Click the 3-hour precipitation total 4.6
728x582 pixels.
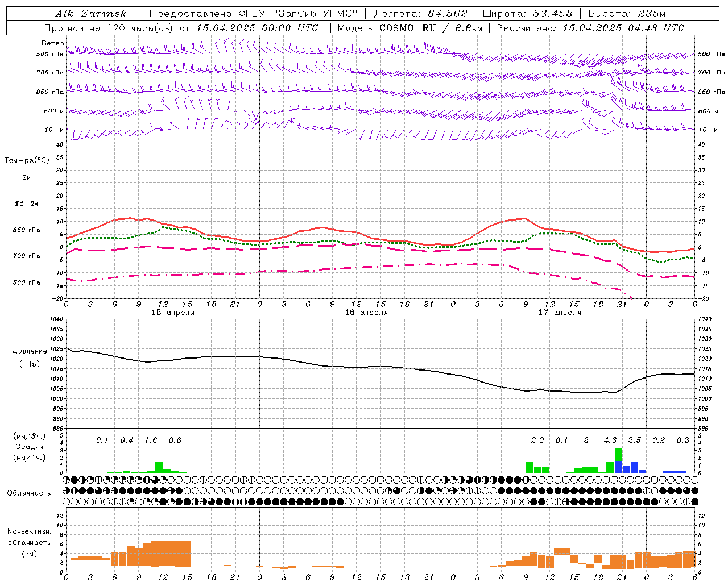coord(610,440)
